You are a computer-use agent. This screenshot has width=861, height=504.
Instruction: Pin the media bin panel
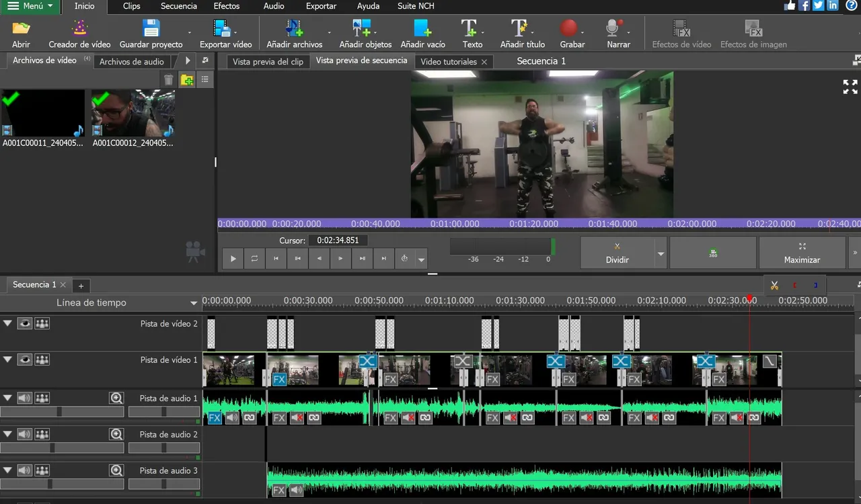(205, 60)
